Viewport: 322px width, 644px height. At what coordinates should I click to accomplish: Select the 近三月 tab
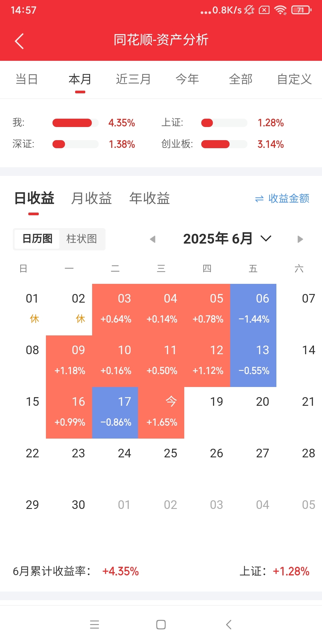[x=133, y=79]
